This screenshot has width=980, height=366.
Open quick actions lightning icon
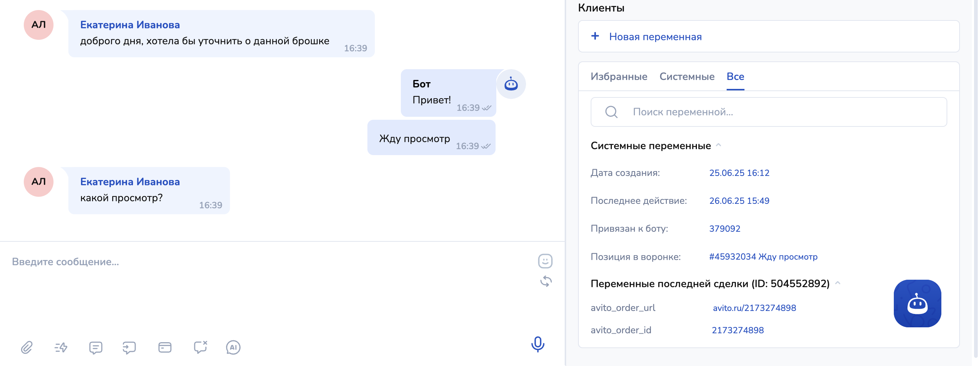pos(61,347)
